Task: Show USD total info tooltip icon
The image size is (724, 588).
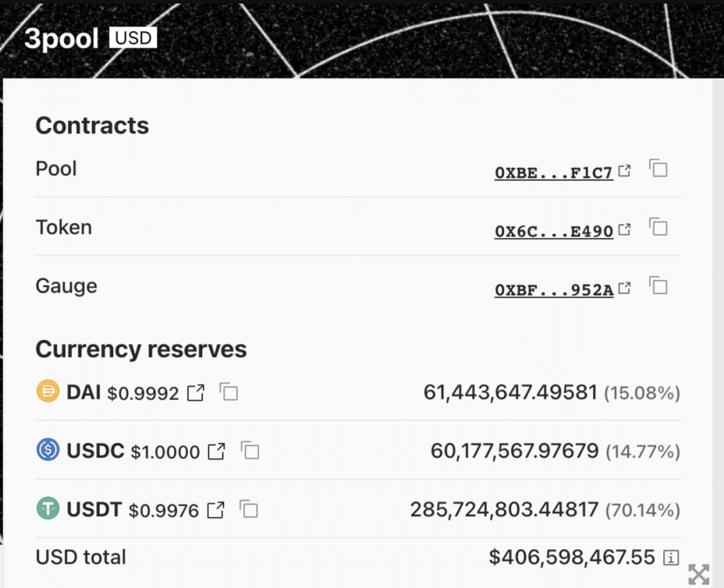Action: click(671, 558)
